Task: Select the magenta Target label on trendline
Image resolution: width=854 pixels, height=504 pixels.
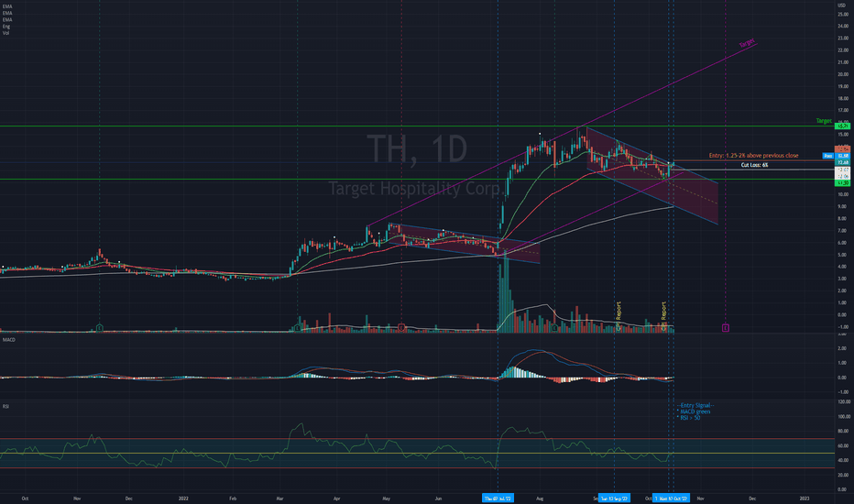Action: tap(747, 42)
